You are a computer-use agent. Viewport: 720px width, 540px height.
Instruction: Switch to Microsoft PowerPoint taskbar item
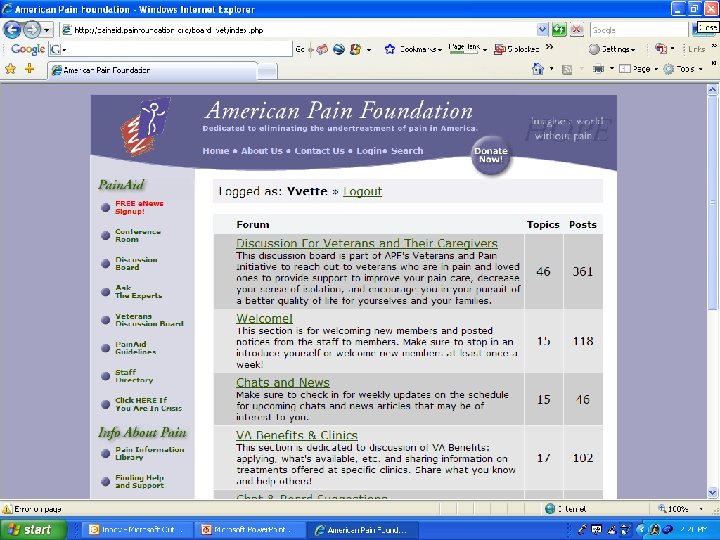(249, 530)
